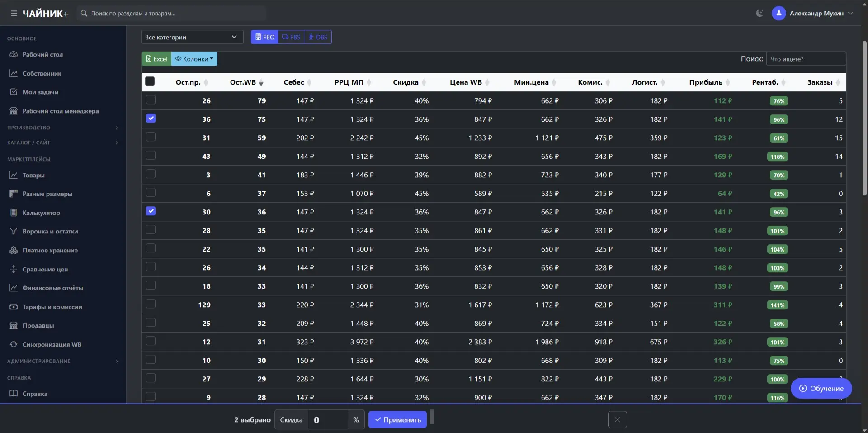The image size is (868, 433).
Task: Click the Тарифы и комиссии icon
Action: [14, 307]
